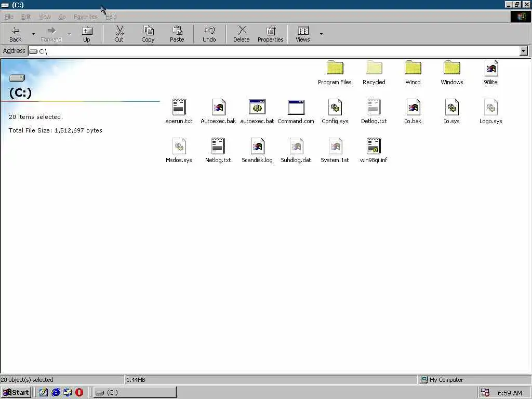
Task: Expand the Views dropdown arrow
Action: coord(321,34)
